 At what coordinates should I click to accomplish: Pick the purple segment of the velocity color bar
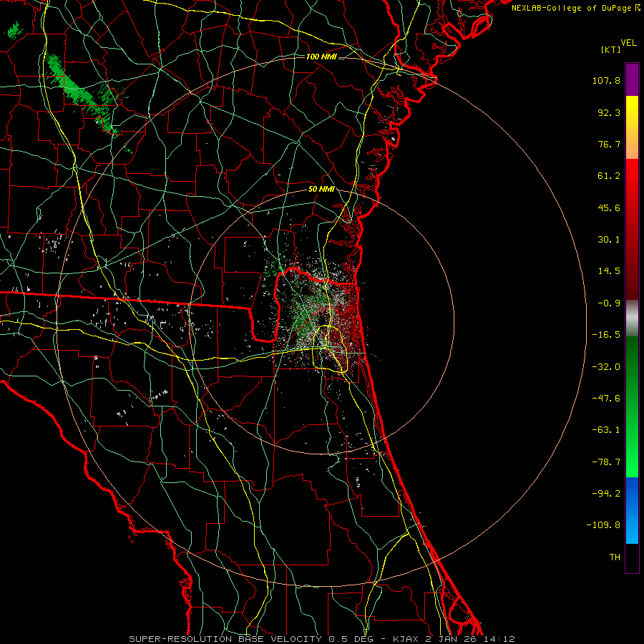tap(632, 79)
